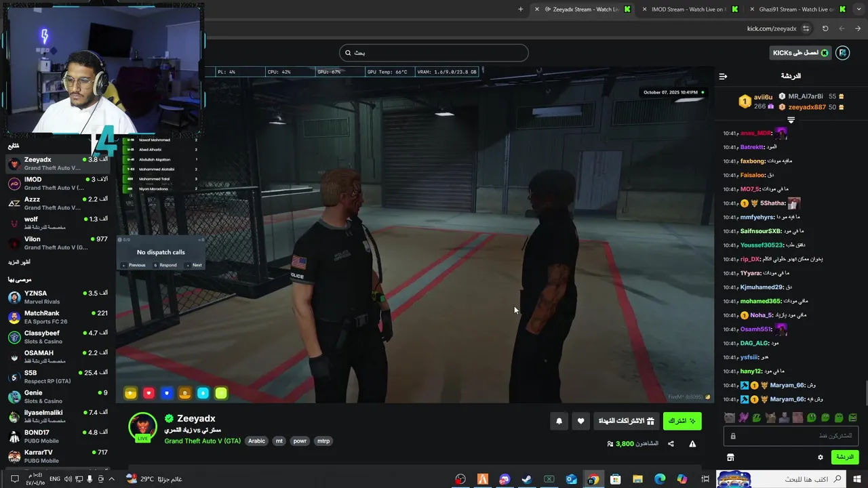Click the cyan HUD button in game

(203, 393)
